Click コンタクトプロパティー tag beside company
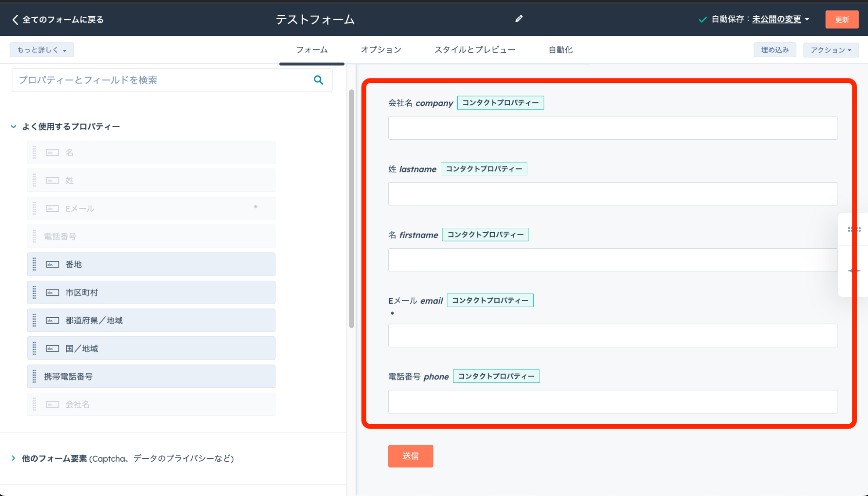This screenshot has width=868, height=496. point(500,103)
